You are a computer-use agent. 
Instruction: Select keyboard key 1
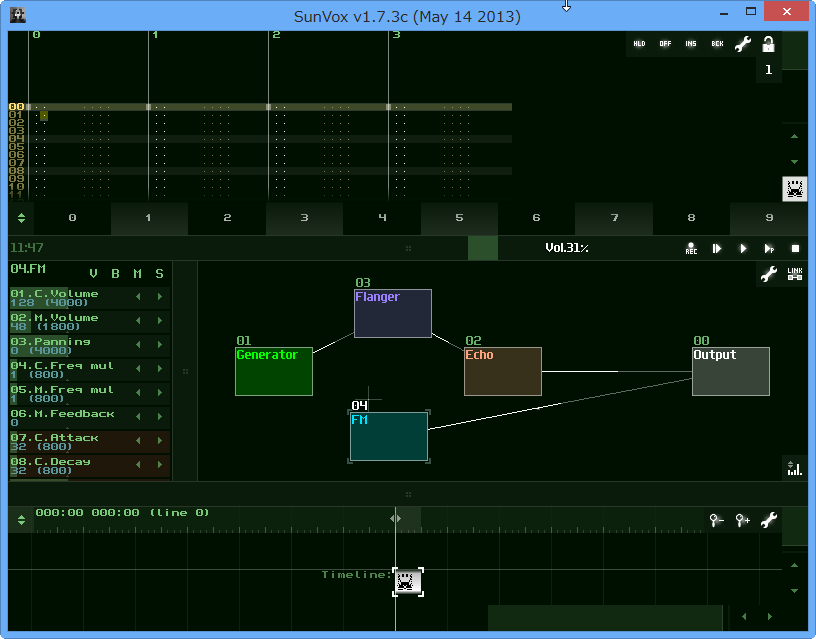149,218
